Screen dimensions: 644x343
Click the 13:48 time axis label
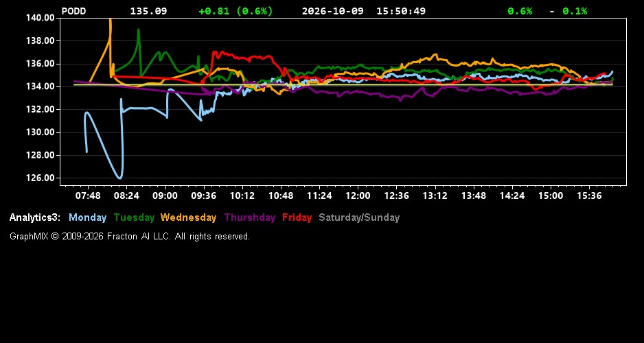[x=474, y=196]
